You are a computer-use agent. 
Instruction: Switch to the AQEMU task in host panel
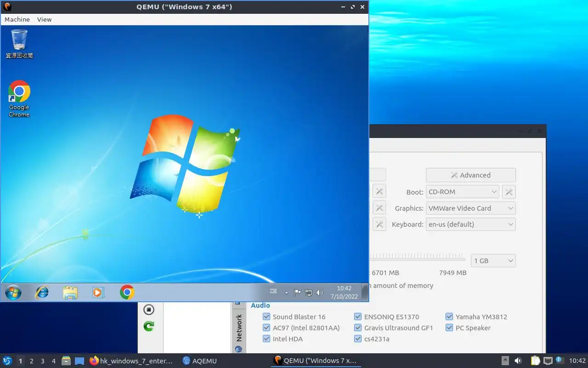pyautogui.click(x=199, y=361)
